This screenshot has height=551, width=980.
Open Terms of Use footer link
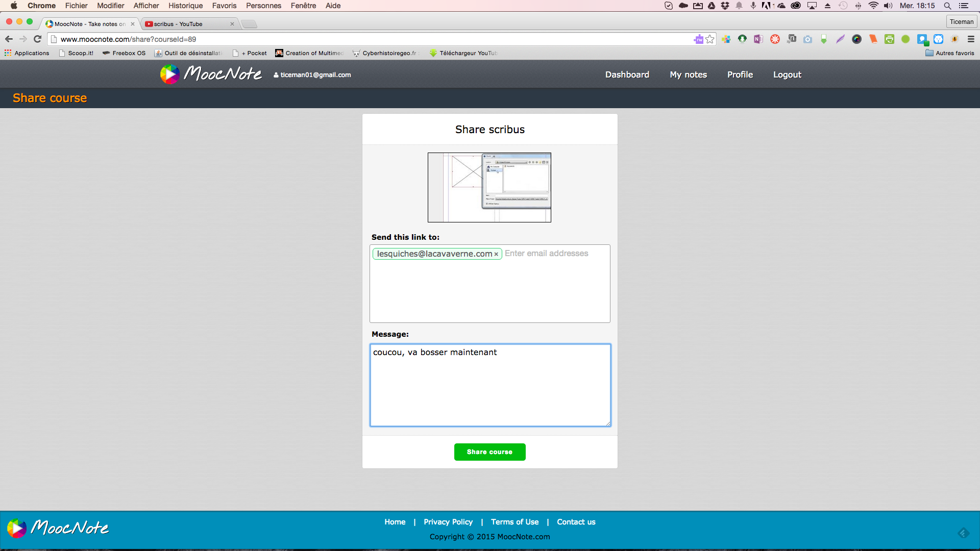[514, 522]
